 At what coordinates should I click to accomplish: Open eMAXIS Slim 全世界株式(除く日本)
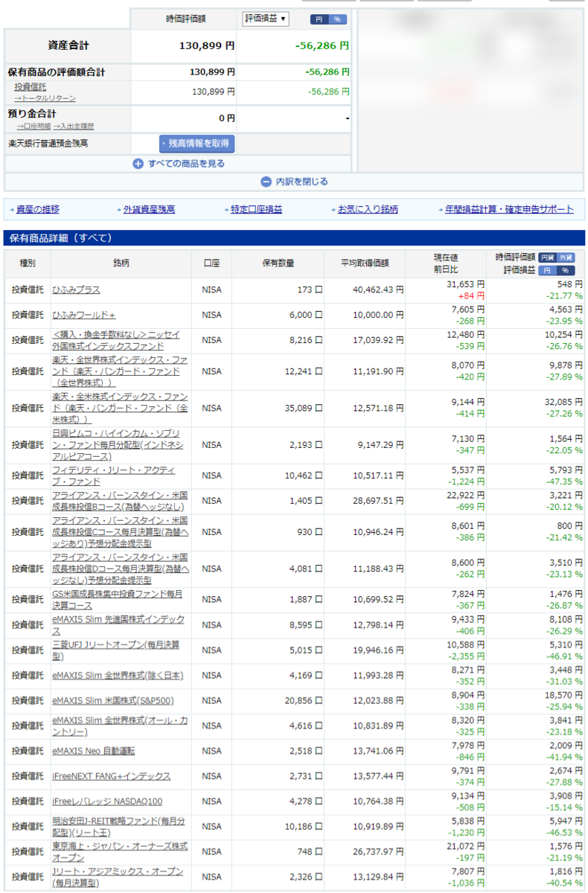click(x=118, y=676)
